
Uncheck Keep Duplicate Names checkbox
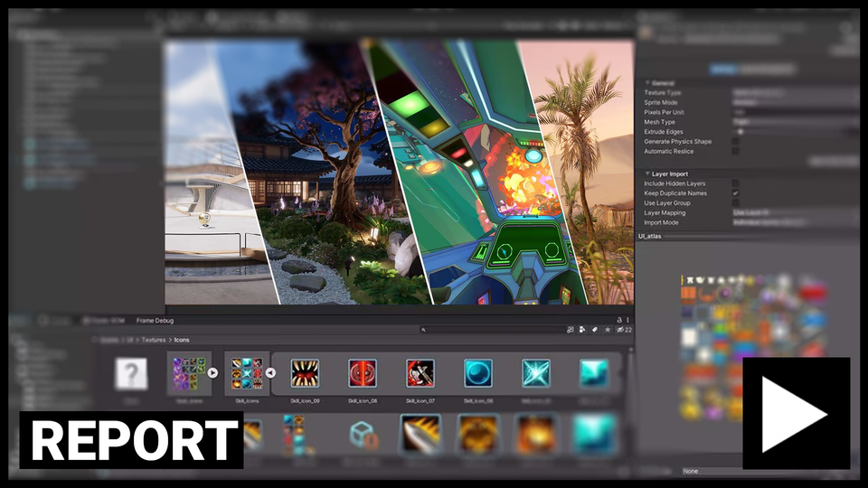click(x=735, y=193)
